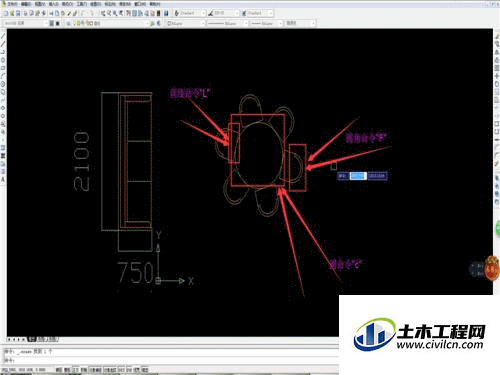Viewport: 500px width, 375px height.
Task: Click the Save icon in Standard toolbar
Action: (18, 13)
